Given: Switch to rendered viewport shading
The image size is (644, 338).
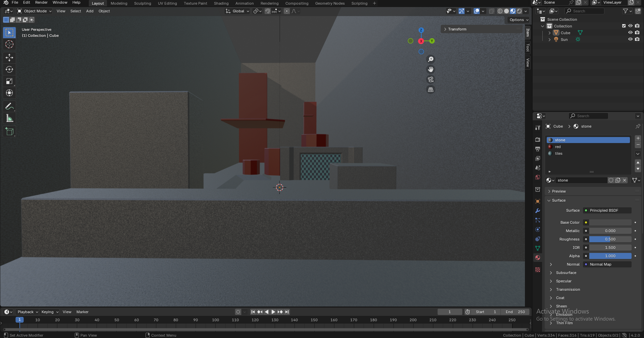Looking at the screenshot, I should (519, 11).
